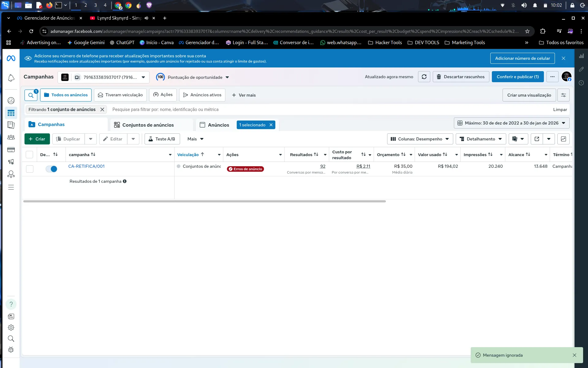This screenshot has width=588, height=368.
Task: Check the select-all header checkbox
Action: (29, 155)
